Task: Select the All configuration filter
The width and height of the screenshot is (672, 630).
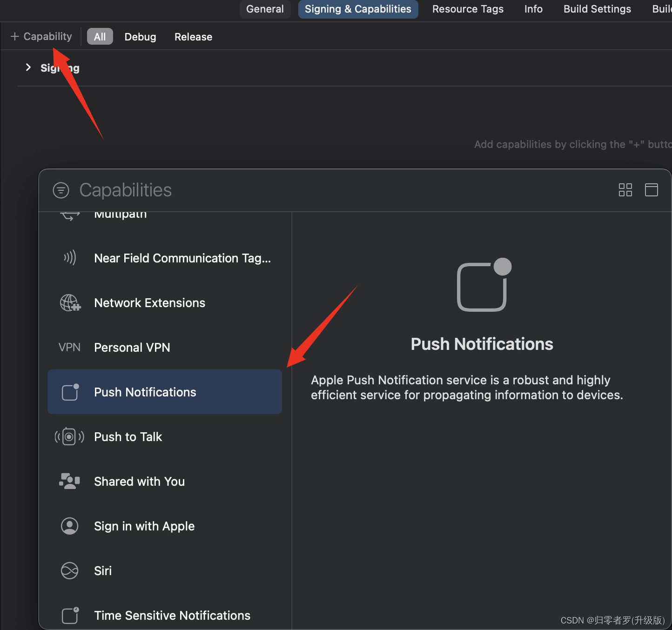Action: [100, 37]
